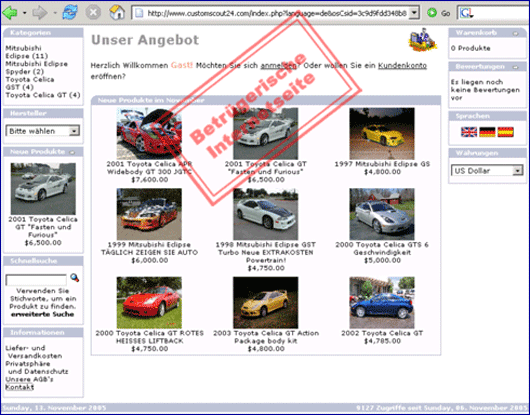Click into the Schnellsuche search field
Screen dimensions: 530x415
[x=36, y=280]
